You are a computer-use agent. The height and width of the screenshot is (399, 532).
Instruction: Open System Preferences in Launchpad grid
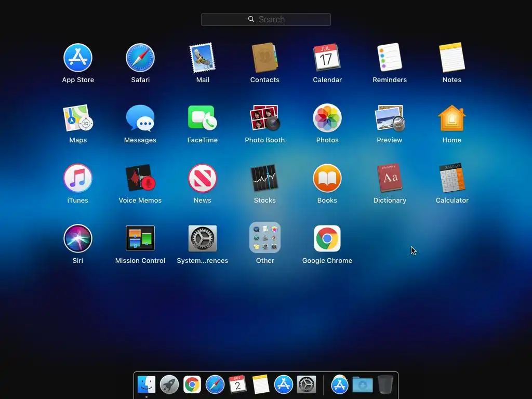[203, 238]
